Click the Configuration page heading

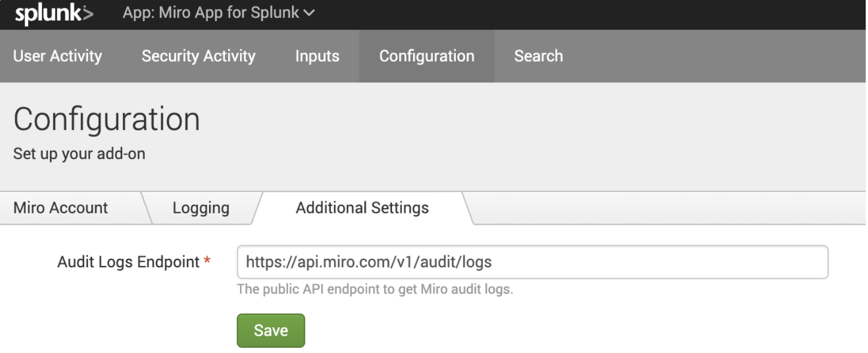pos(107,119)
